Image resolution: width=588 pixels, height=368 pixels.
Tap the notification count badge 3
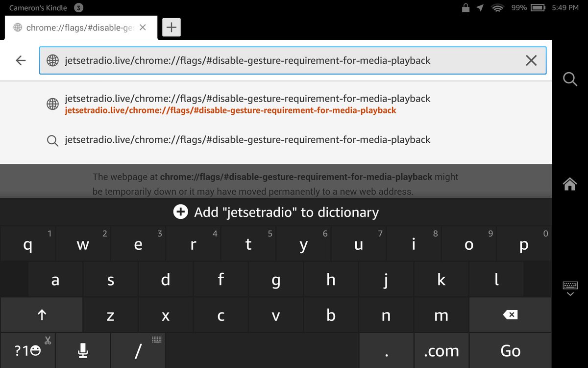click(x=78, y=8)
